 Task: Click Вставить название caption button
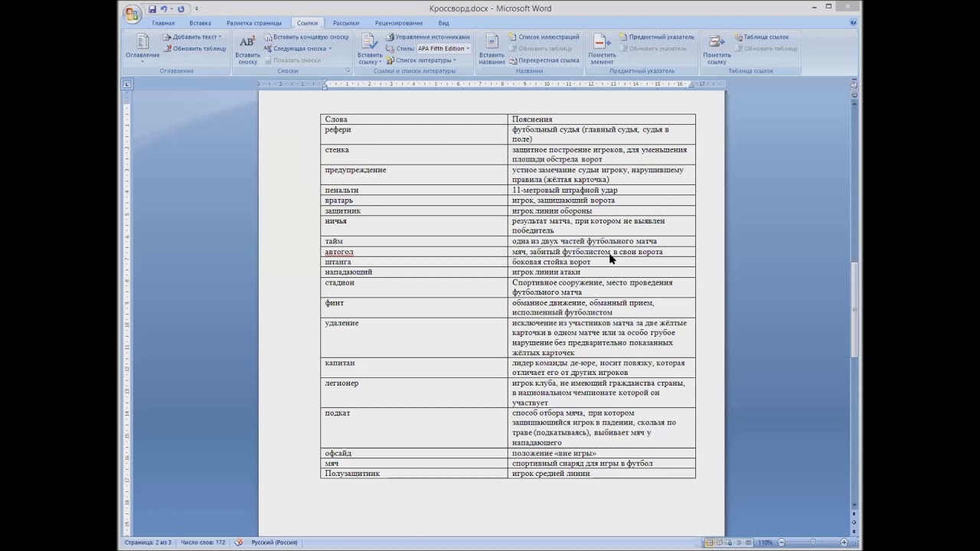pyautogui.click(x=492, y=49)
